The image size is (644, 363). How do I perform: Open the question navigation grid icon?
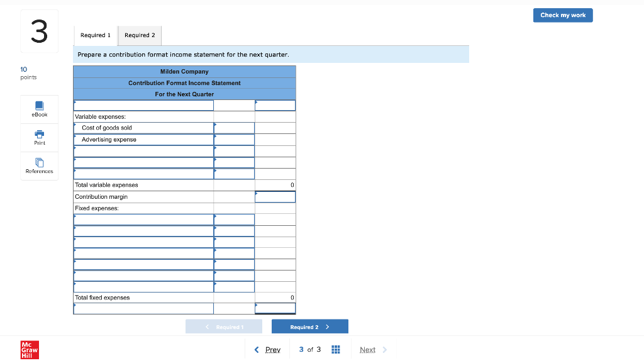tap(335, 349)
